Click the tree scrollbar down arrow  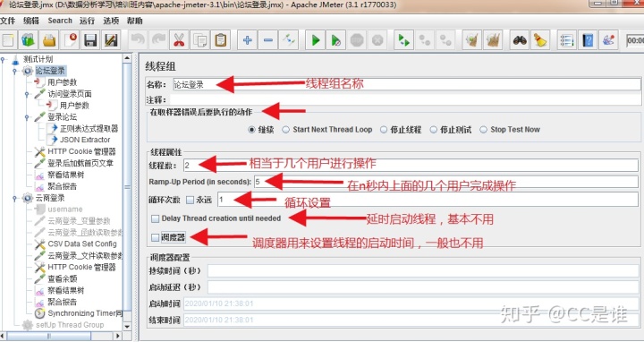click(x=127, y=326)
